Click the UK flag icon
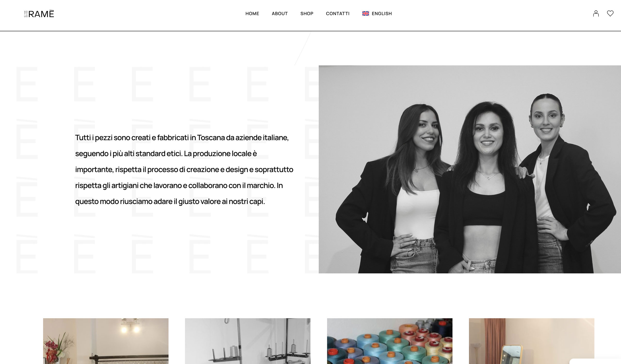The image size is (621, 364). click(x=366, y=14)
